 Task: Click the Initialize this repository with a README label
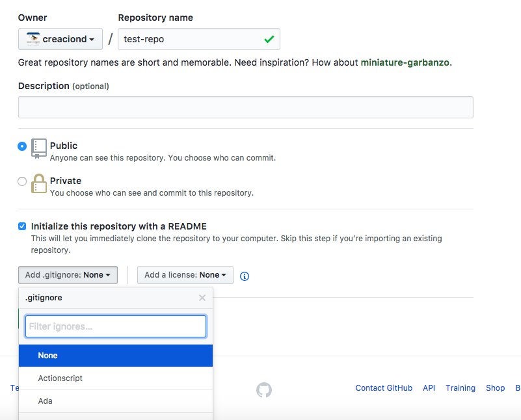click(118, 226)
